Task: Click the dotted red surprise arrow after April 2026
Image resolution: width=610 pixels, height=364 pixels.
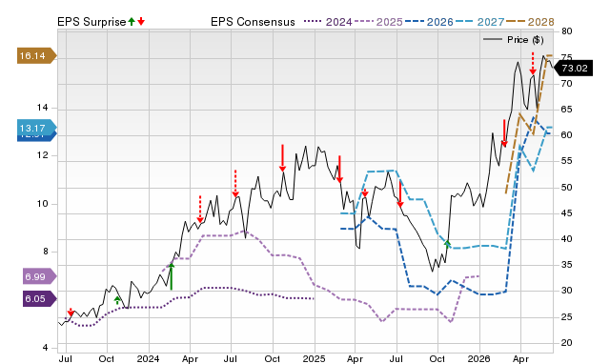Action: tap(533, 64)
